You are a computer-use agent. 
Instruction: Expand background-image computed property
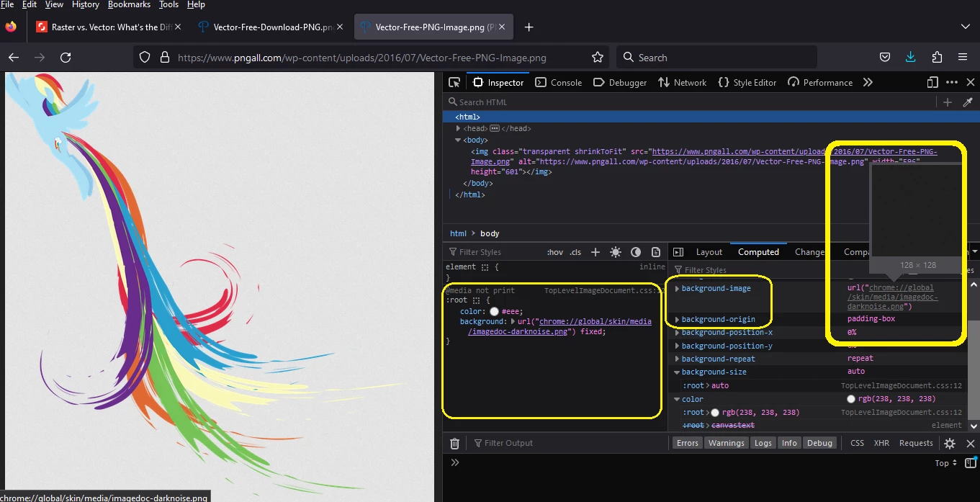click(677, 289)
